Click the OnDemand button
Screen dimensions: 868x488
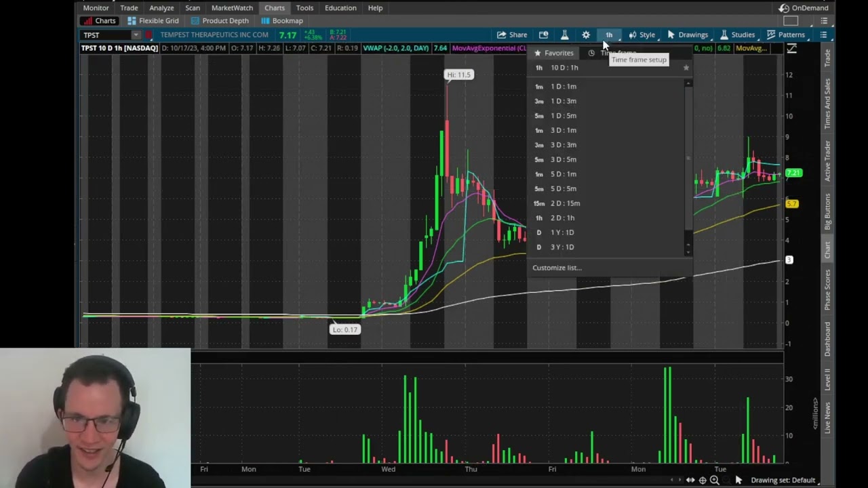[804, 7]
